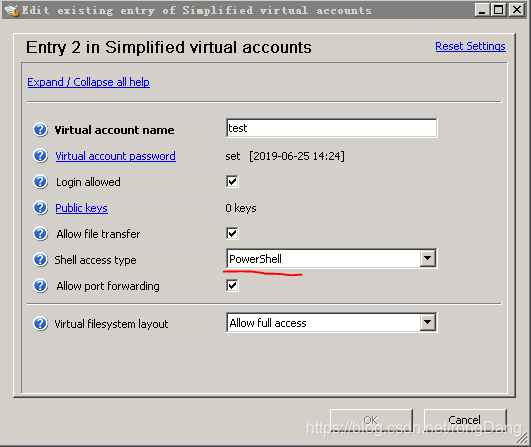Screen dimensions: 531x447
Task: Toggle Expand / Collapse all help
Action: pos(88,82)
